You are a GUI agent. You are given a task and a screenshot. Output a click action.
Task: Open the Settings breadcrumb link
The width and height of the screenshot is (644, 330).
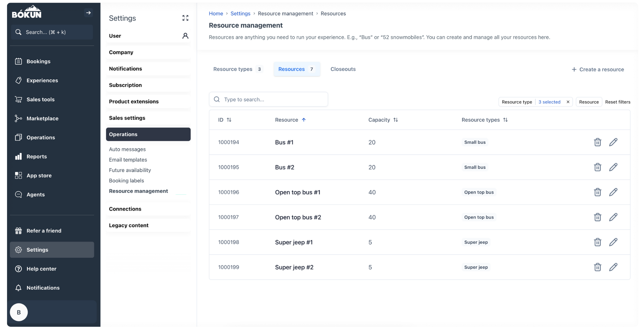click(240, 13)
